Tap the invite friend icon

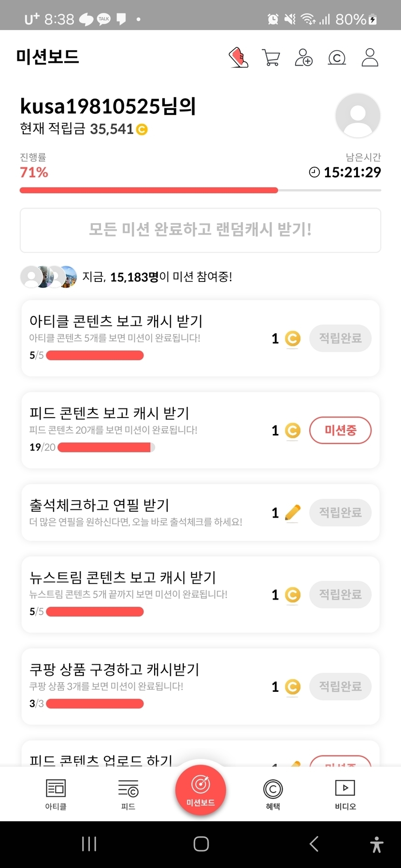pyautogui.click(x=303, y=57)
